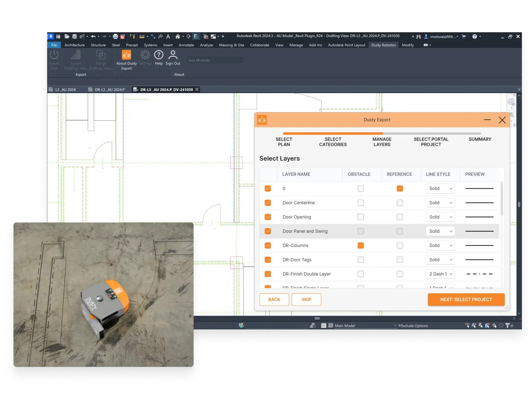Uncheck the Door Centerline layer checkbox
This screenshot has height=399, width=532.
268,203
